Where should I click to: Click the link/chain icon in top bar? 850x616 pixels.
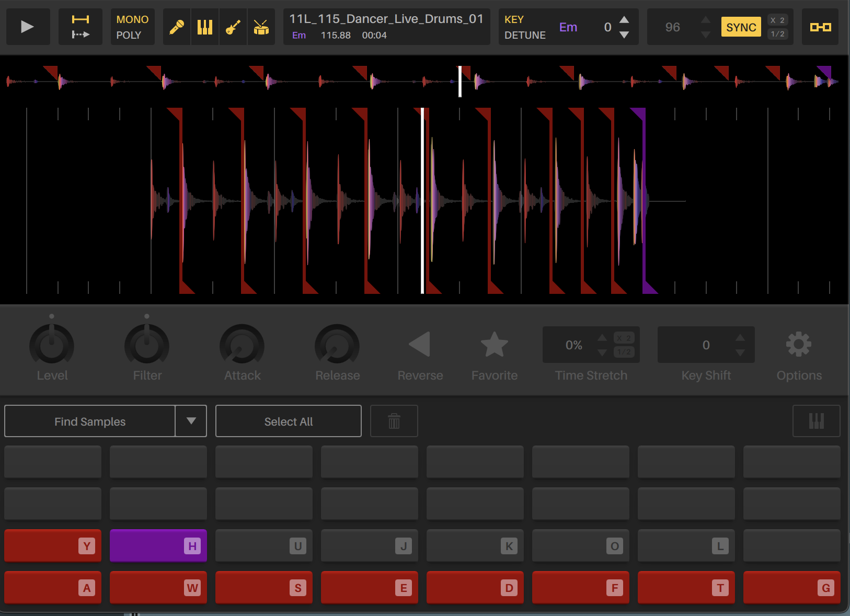click(820, 27)
